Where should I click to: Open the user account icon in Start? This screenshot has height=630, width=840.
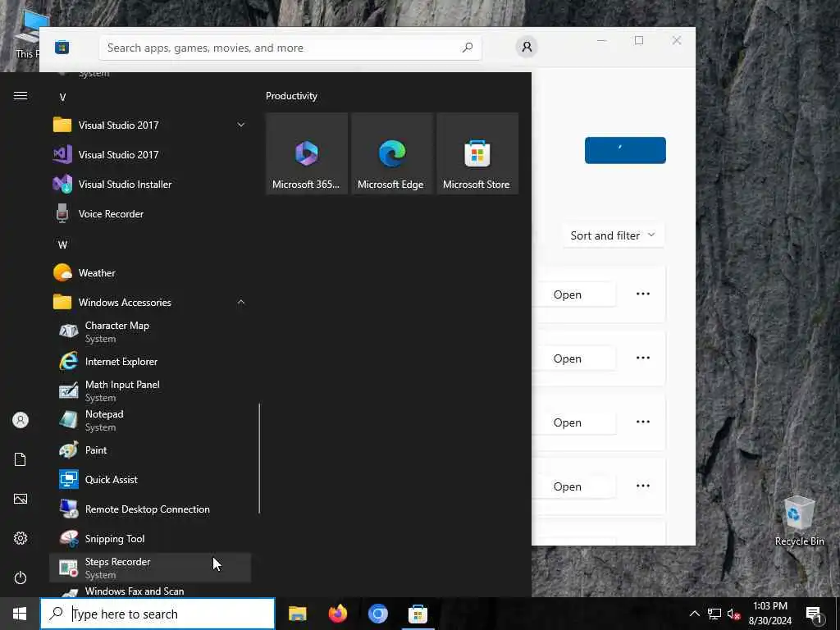[21, 420]
